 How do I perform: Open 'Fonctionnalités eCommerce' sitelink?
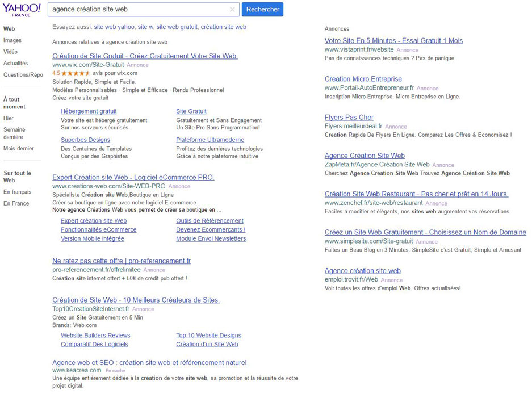98,230
